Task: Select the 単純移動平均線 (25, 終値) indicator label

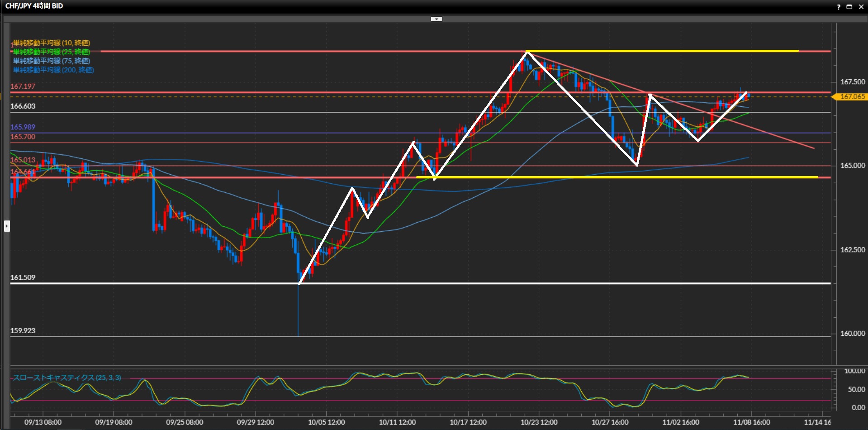Action: pyautogui.click(x=51, y=52)
